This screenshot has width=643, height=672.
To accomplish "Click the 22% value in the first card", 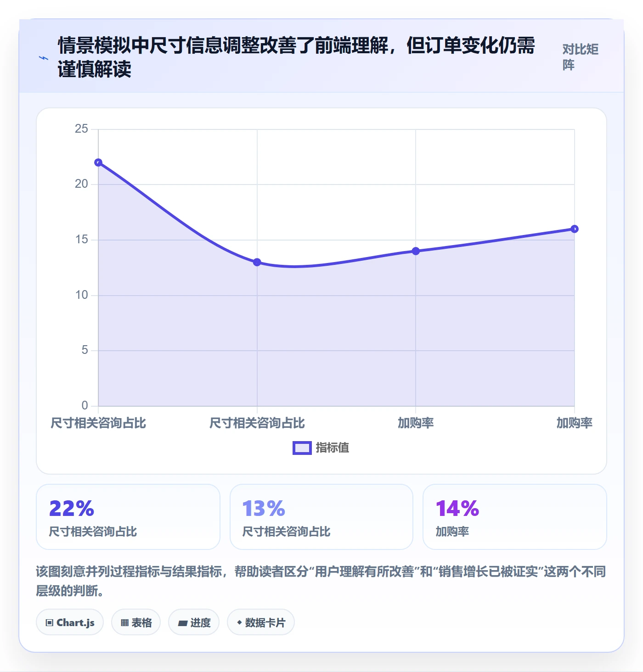I will click(72, 509).
